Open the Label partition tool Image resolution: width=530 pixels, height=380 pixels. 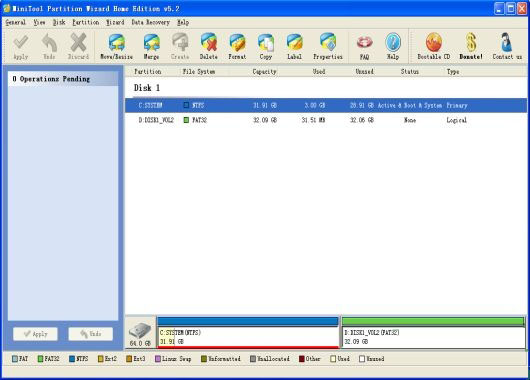[x=294, y=47]
